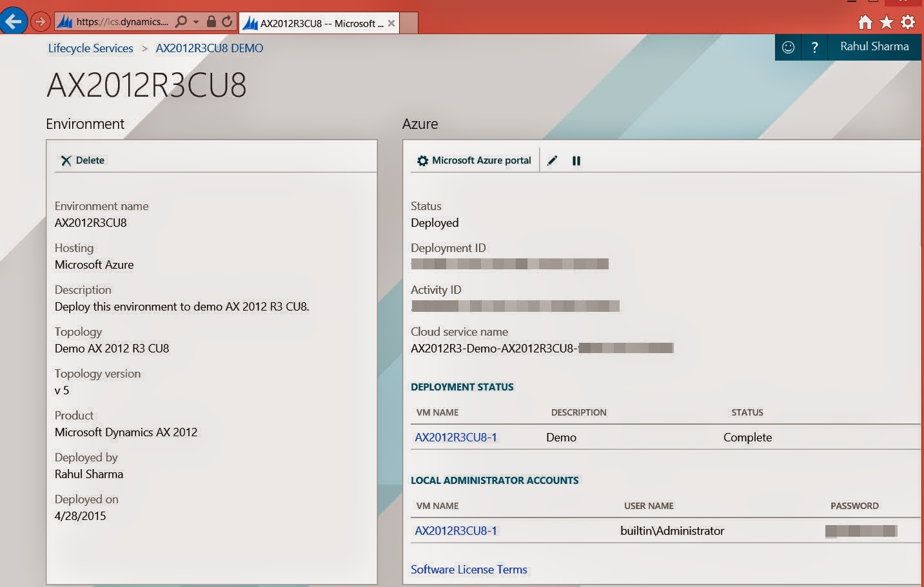Go to browser Home icon

tap(865, 23)
